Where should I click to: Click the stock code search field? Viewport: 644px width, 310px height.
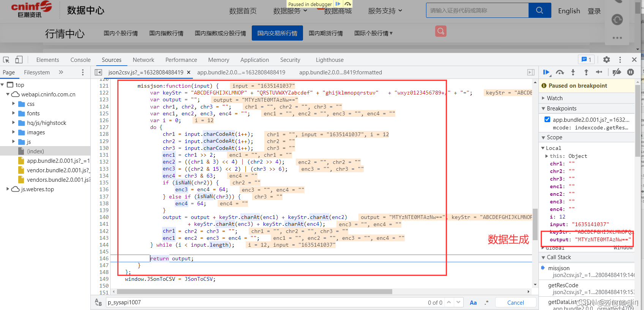pos(477,10)
